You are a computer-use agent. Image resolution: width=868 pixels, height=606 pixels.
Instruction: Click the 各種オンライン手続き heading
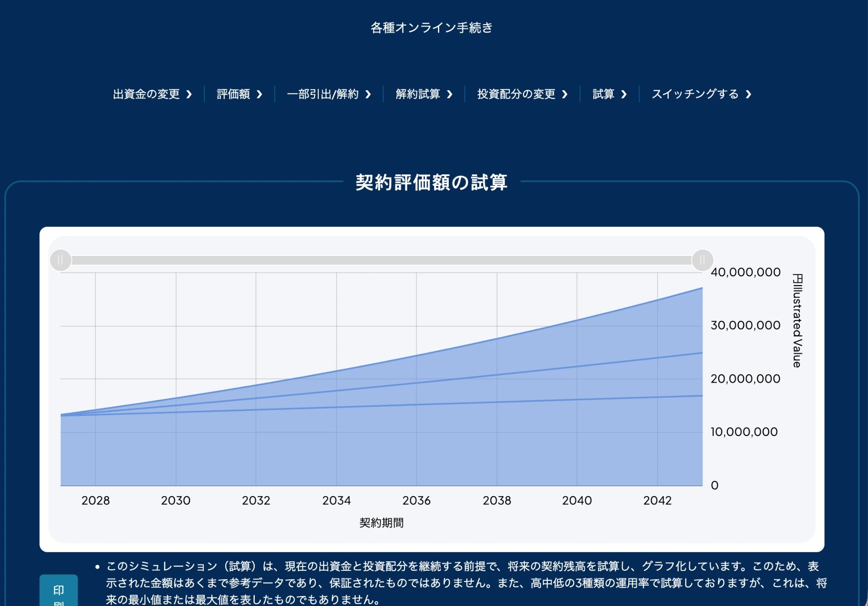(432, 28)
